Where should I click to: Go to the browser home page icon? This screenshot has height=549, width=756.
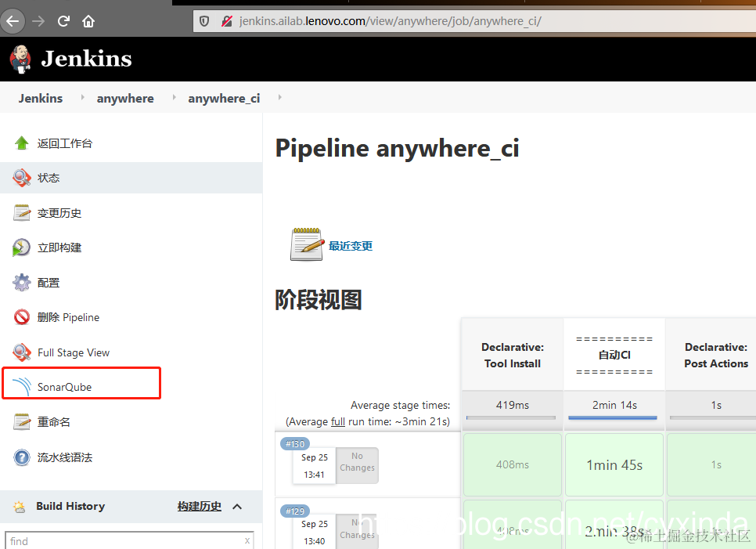88,21
